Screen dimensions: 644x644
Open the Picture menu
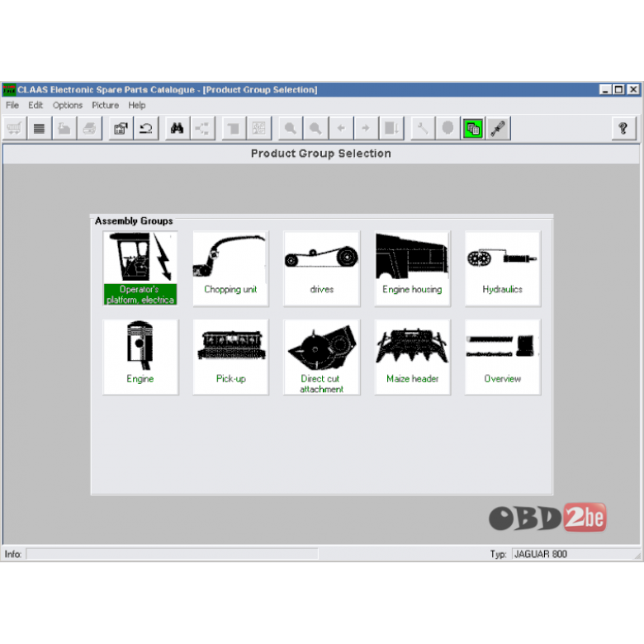(x=105, y=106)
